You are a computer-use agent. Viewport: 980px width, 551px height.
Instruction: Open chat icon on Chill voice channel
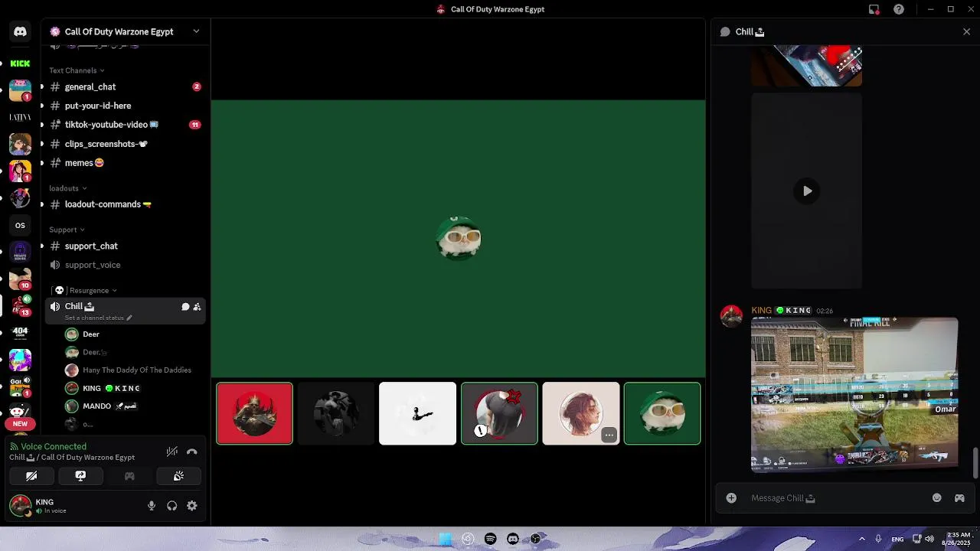coord(185,306)
